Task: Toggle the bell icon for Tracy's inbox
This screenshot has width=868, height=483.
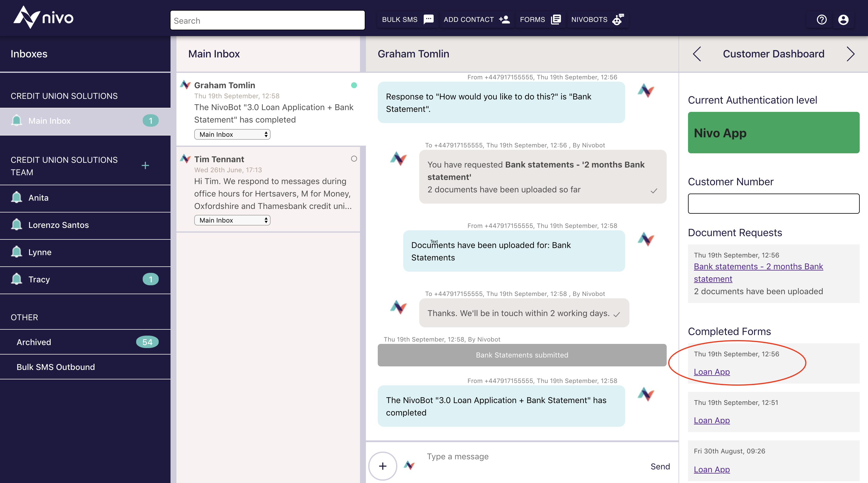Action: pyautogui.click(x=16, y=279)
